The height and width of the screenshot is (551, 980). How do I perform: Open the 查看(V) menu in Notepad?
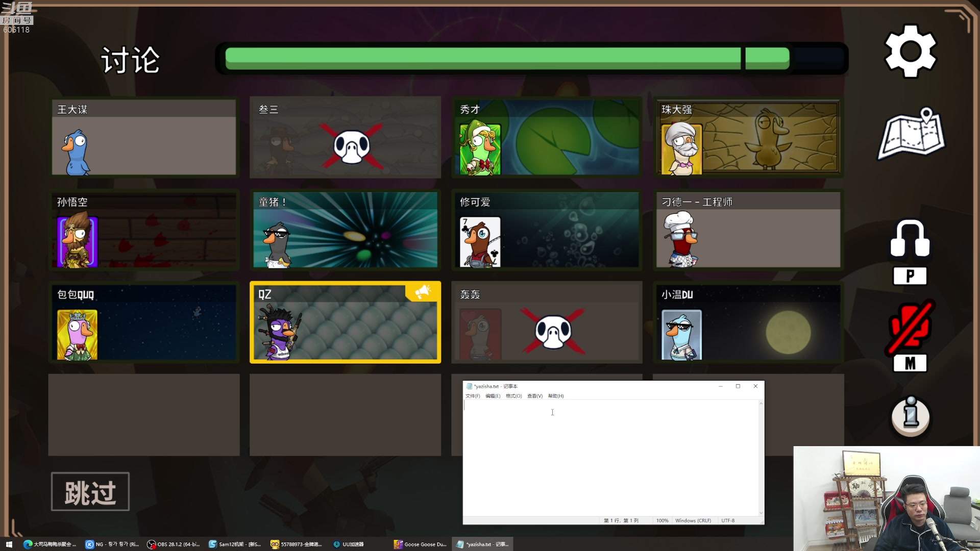pos(535,396)
